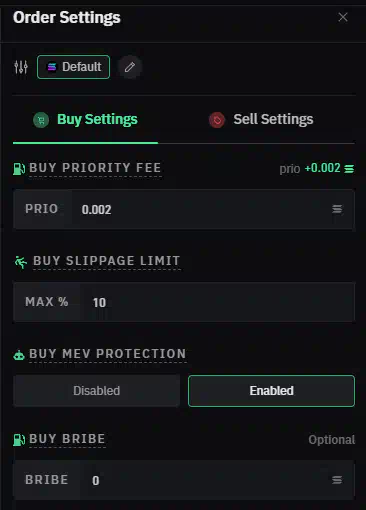Screen dimensions: 366x510
Task: Click the green cart Buy Settings icon
Action: (41, 120)
